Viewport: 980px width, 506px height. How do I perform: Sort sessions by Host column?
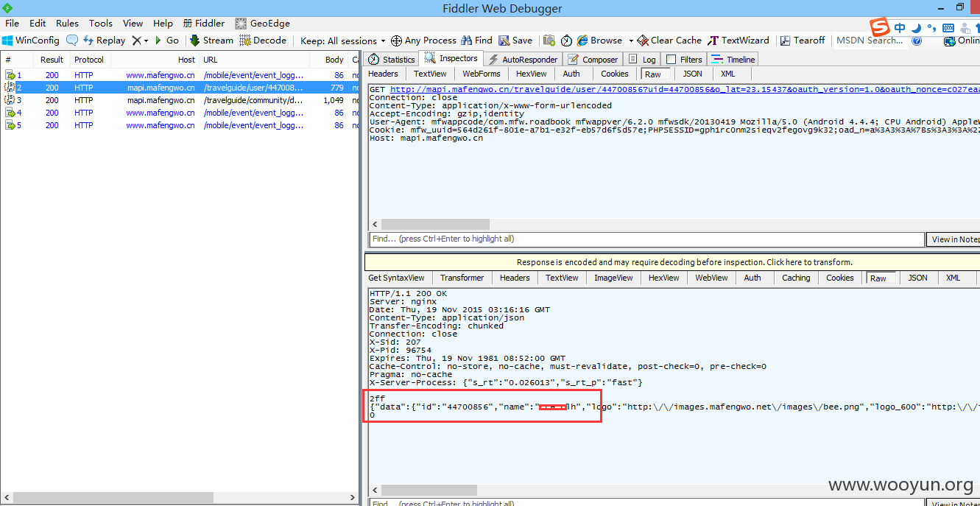point(155,60)
